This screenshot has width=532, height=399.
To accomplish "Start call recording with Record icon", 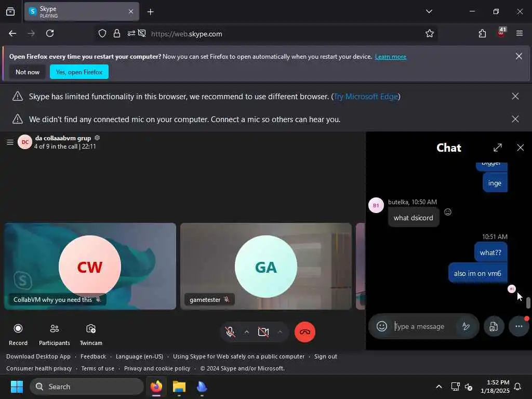I will (x=18, y=329).
